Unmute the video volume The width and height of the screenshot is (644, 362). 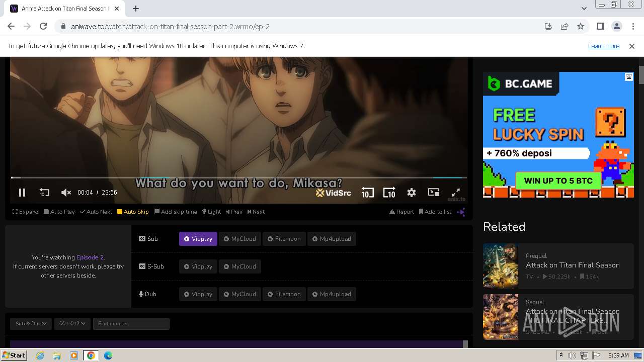(66, 193)
